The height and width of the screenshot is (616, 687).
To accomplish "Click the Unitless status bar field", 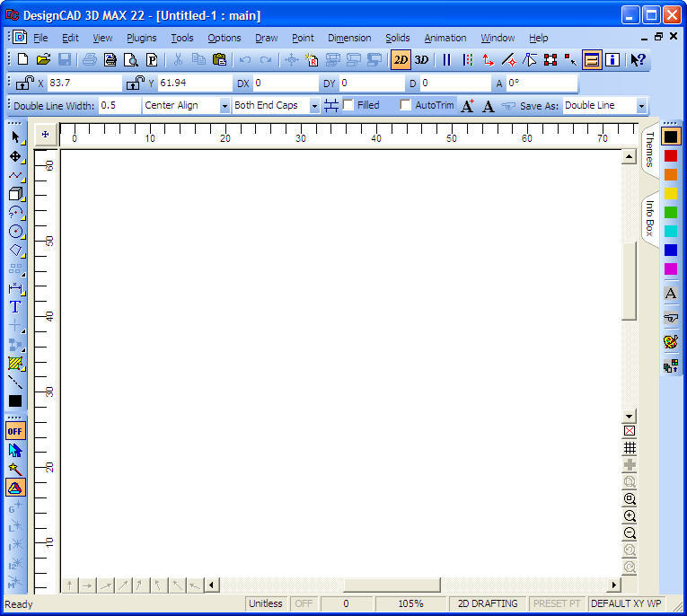I will coord(266,603).
